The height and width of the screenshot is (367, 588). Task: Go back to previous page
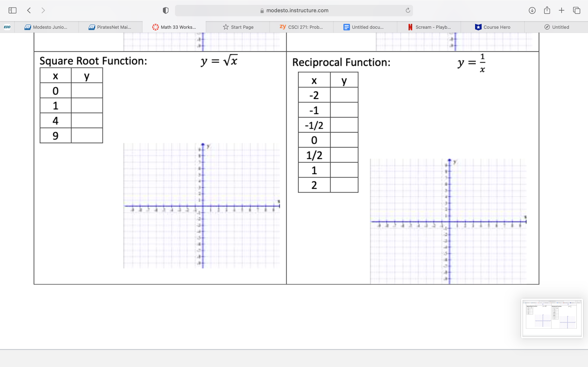pos(29,10)
